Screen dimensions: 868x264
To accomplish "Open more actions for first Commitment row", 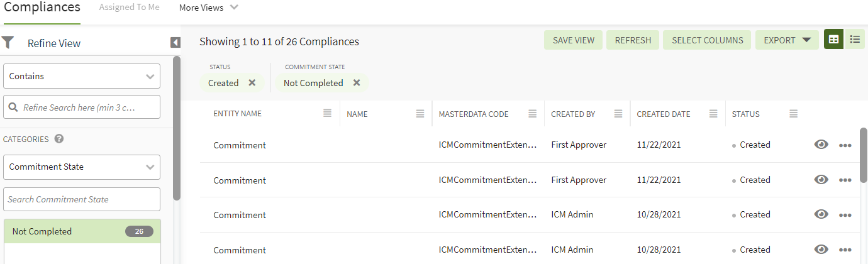I will point(845,145).
